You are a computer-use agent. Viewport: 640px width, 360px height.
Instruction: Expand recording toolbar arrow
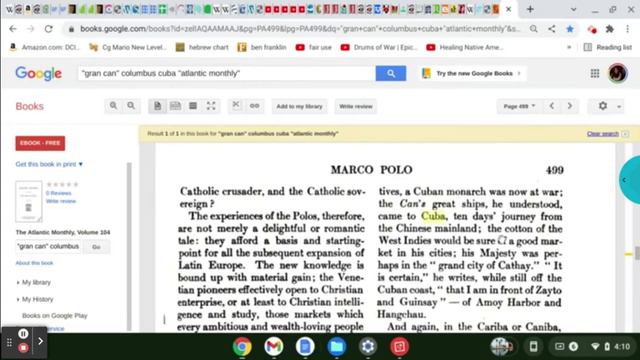[x=40, y=341]
